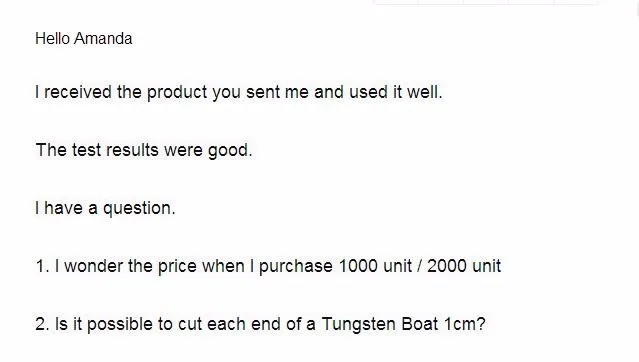Click the vertical scrollbar at the right edge
639x362 pixels.
(x=636, y=8)
